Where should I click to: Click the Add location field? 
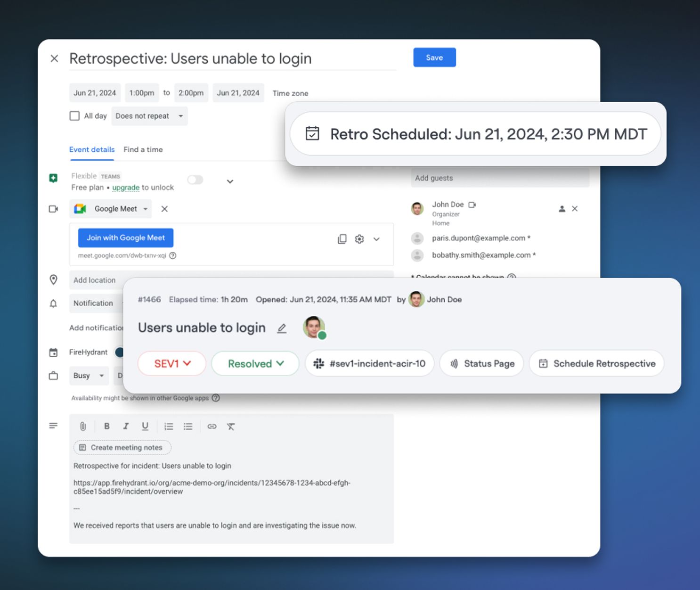coord(231,280)
